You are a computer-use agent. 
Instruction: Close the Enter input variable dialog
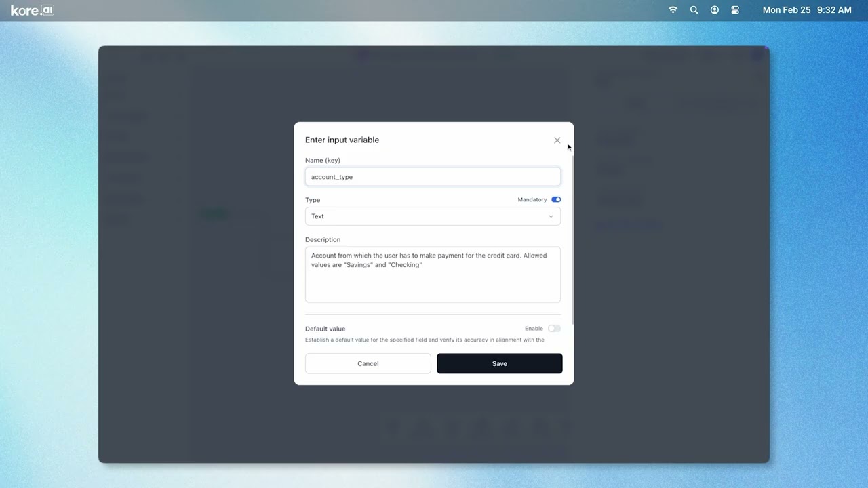[557, 140]
